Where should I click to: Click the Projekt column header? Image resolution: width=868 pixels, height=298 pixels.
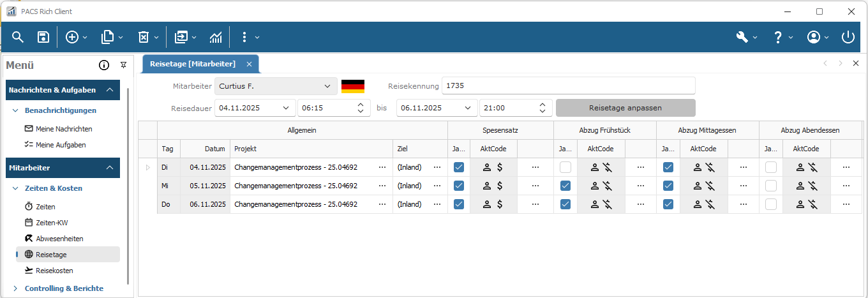[x=311, y=149]
